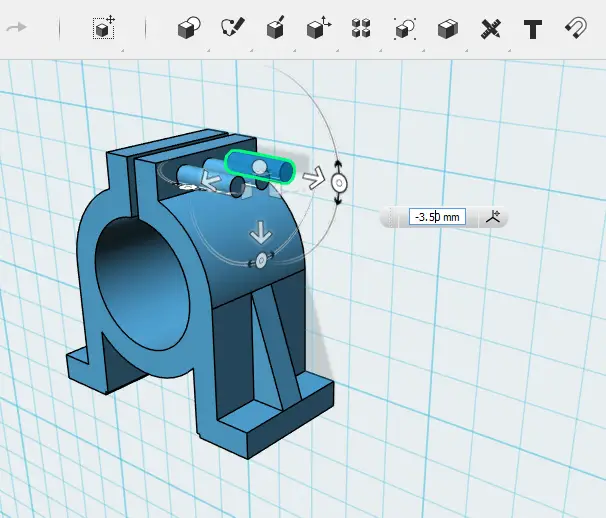Open the Sketch tool menu
Screen dimensions: 606x518
click(x=233, y=27)
